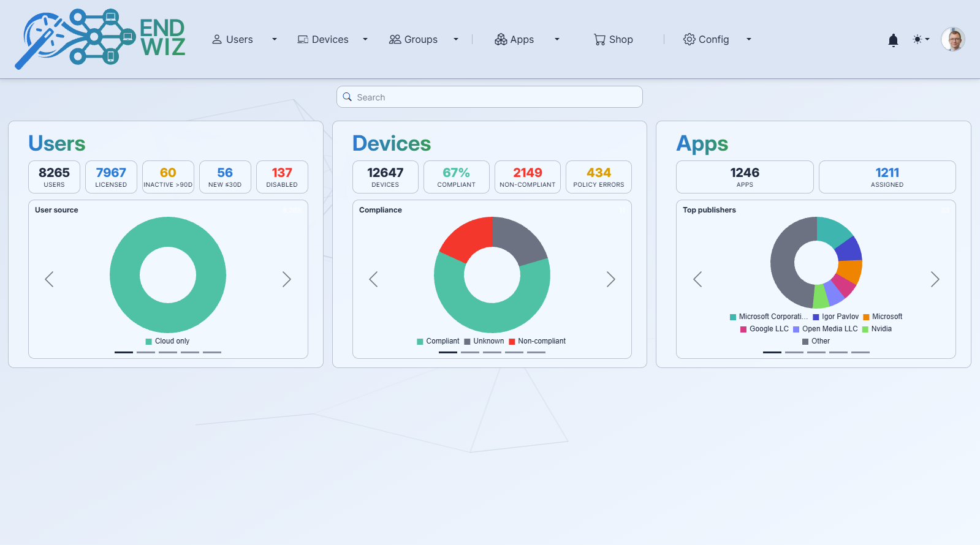The width and height of the screenshot is (980, 545).
Task: Click the Devices monitor icon
Action: point(303,39)
